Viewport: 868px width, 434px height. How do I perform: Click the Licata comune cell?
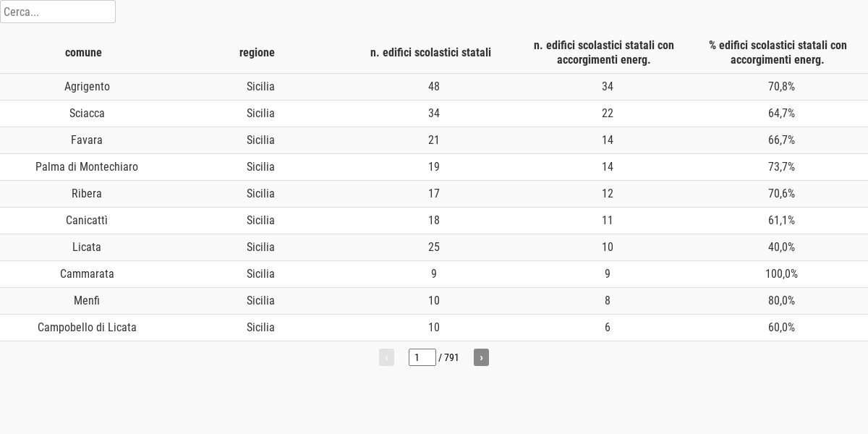tap(87, 247)
